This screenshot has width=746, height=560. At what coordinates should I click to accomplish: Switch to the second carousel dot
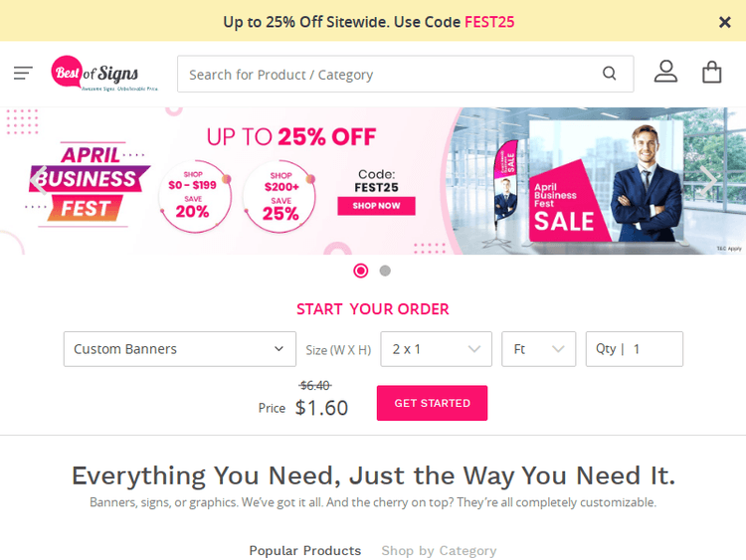[x=385, y=271]
